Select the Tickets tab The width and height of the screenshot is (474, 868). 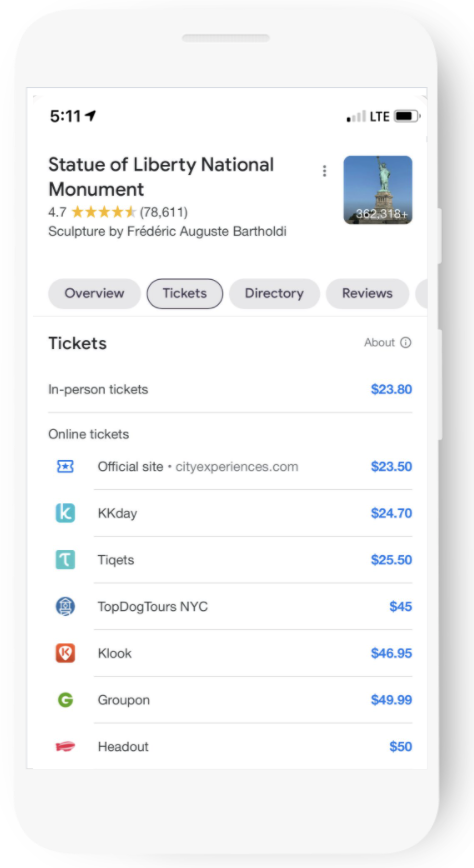click(x=185, y=293)
